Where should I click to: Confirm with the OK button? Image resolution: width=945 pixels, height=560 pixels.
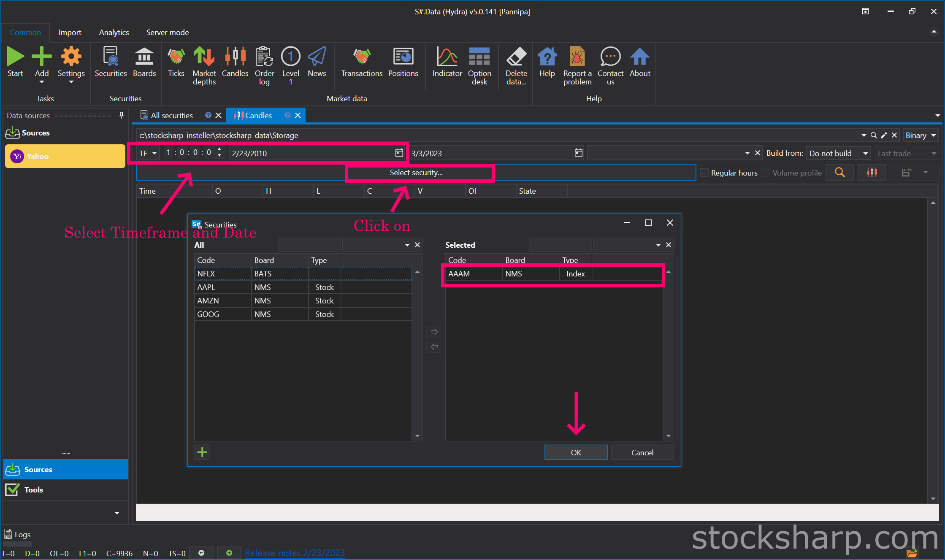(x=576, y=452)
